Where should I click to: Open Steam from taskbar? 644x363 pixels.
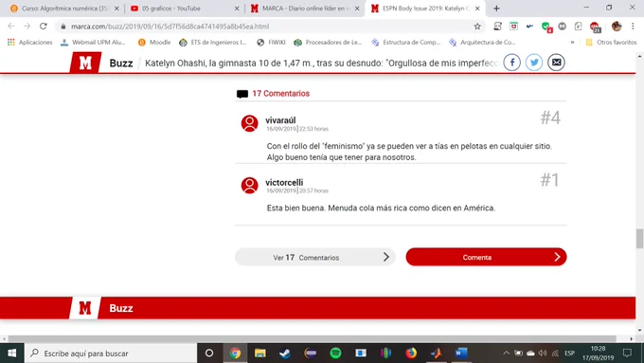point(285,354)
